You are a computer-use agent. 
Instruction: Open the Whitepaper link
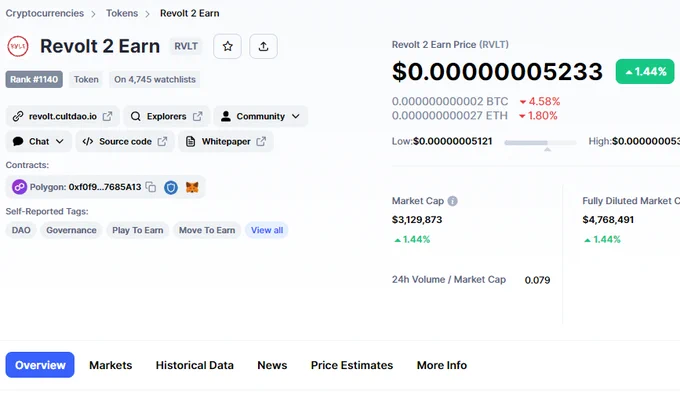(x=226, y=141)
